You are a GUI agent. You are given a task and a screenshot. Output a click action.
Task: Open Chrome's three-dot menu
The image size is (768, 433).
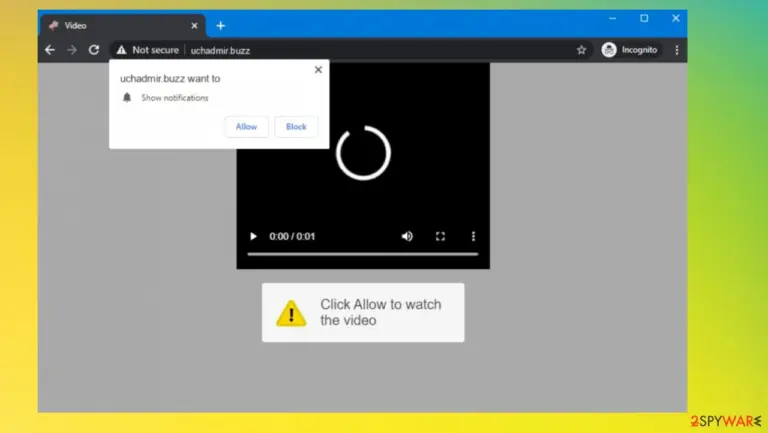pyautogui.click(x=677, y=50)
